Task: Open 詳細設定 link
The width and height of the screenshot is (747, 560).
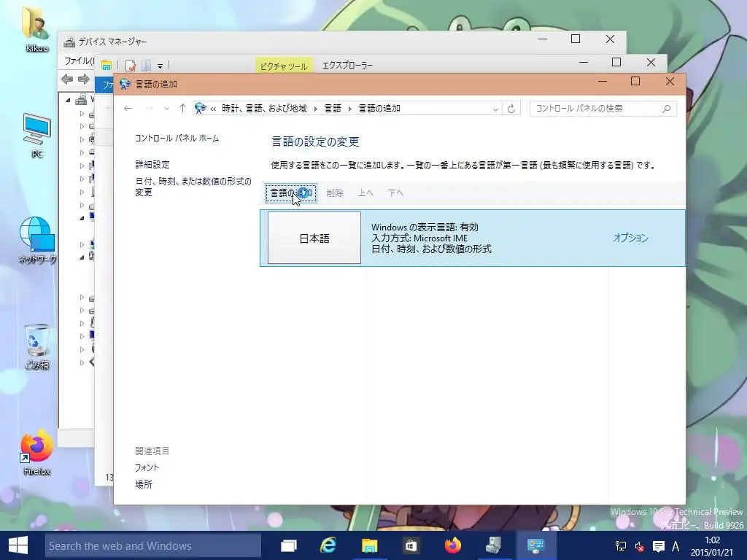Action: pos(152,164)
